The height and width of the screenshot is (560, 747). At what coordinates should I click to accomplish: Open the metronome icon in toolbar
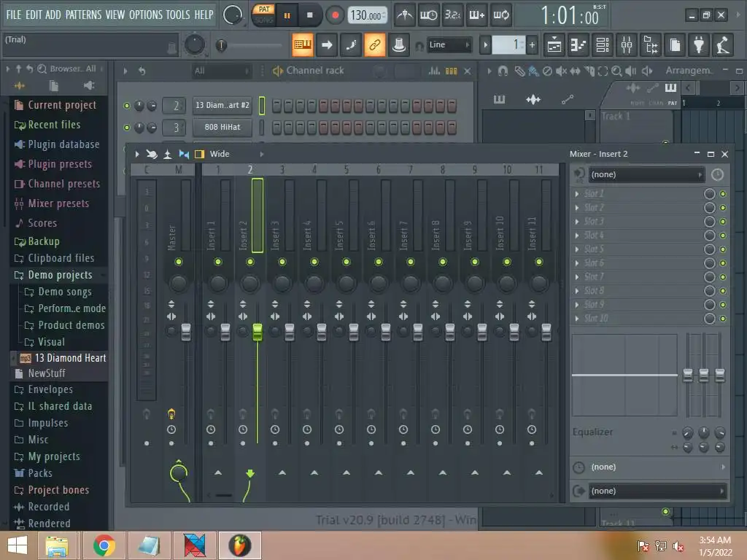coord(405,15)
